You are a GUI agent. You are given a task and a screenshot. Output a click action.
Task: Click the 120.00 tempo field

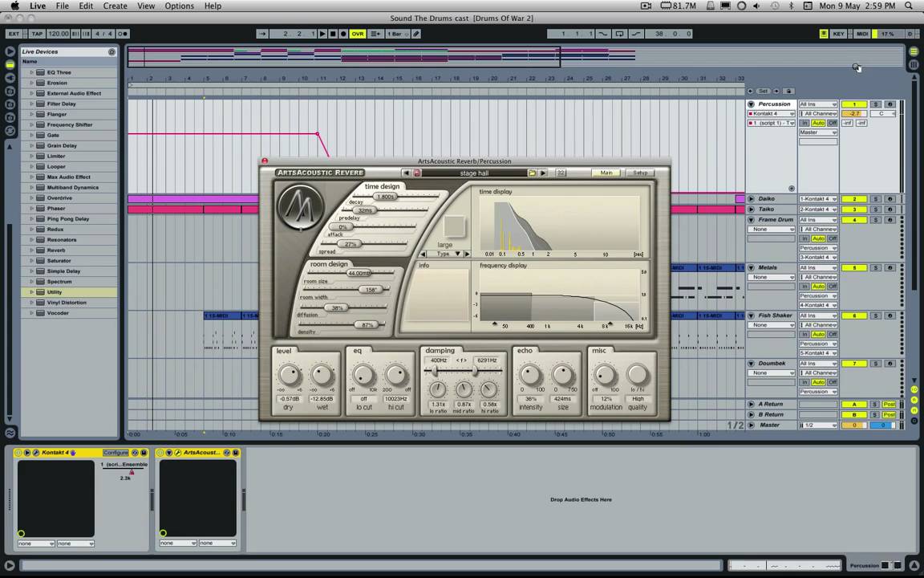(x=59, y=34)
